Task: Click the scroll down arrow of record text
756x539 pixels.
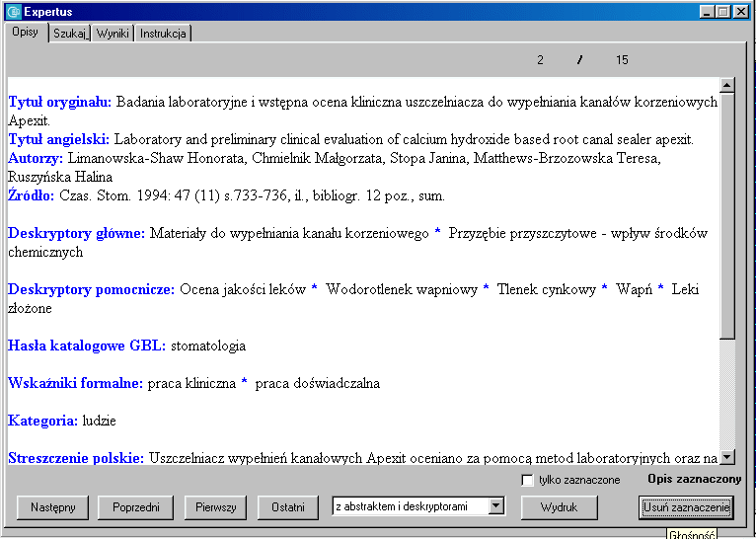Action: click(727, 457)
